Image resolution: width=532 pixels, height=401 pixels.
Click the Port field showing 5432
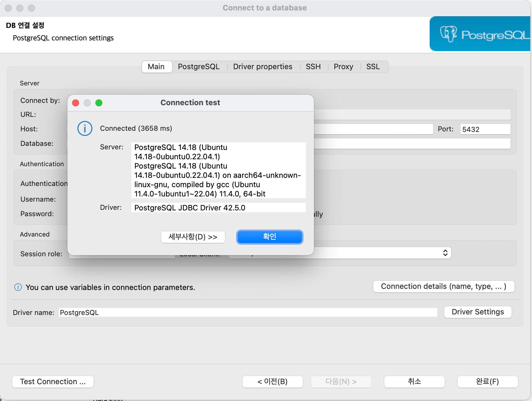point(485,129)
